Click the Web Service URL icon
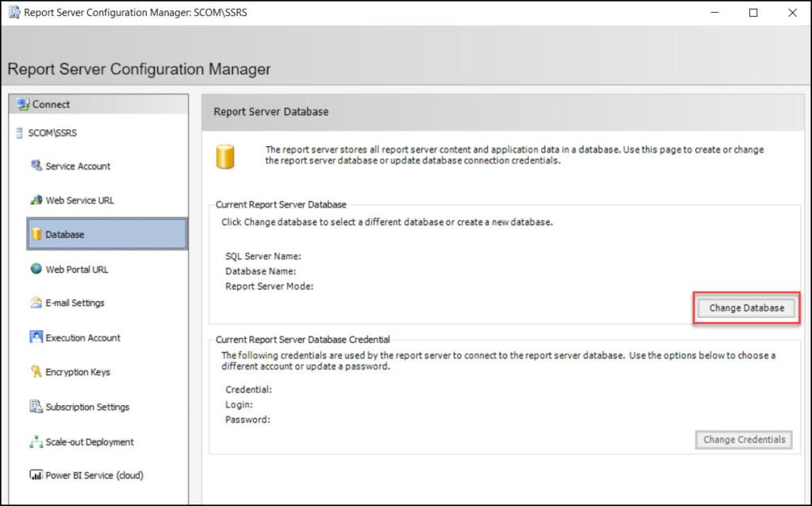Viewport: 812px width, 506px height. 36,200
